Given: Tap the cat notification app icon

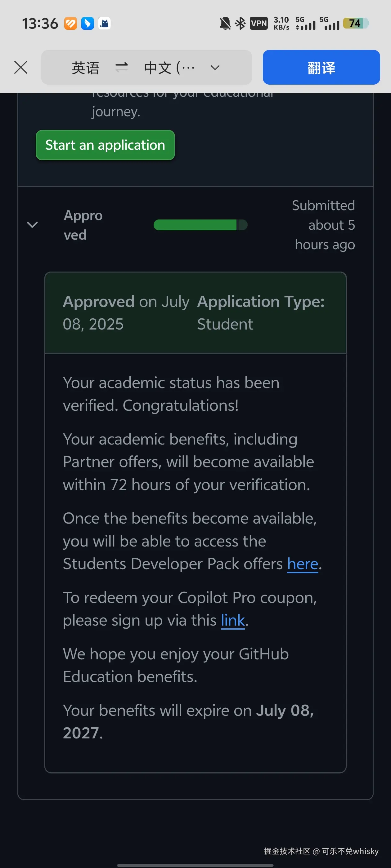Looking at the screenshot, I should click(x=105, y=24).
